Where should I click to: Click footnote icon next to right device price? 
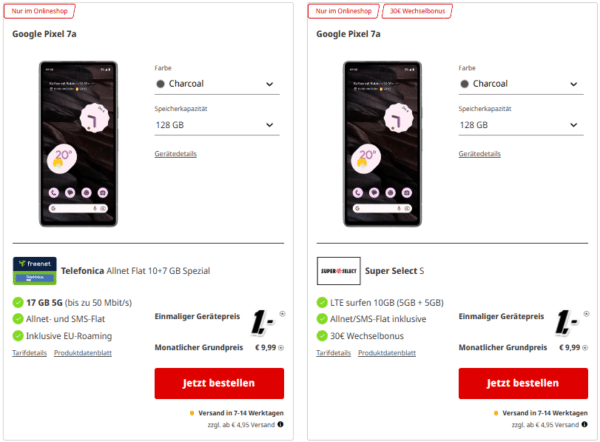point(586,314)
